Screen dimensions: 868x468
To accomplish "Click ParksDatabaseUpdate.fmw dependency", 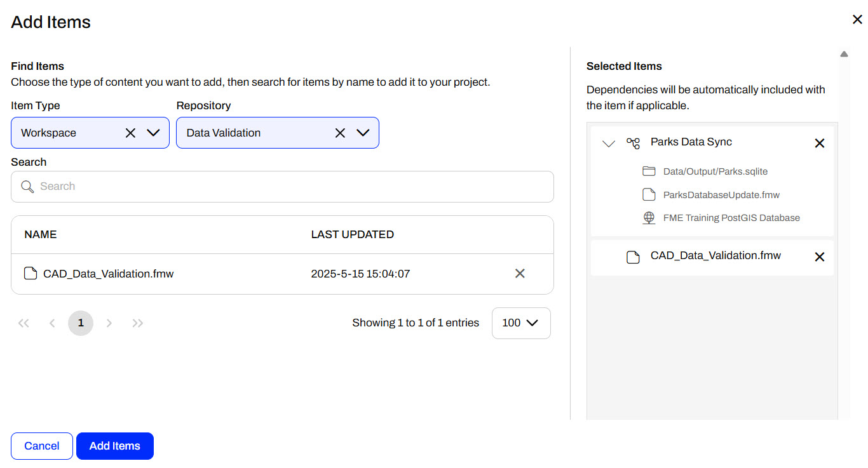I will click(721, 195).
